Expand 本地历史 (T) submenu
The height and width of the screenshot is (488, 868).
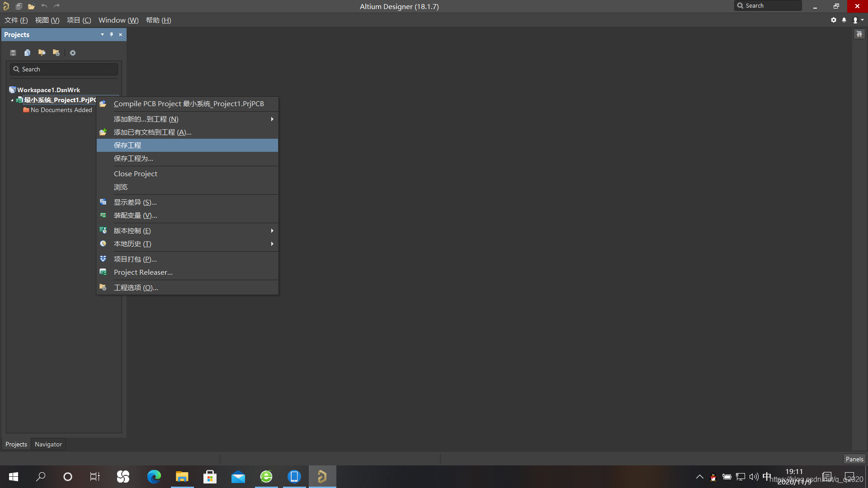point(187,244)
